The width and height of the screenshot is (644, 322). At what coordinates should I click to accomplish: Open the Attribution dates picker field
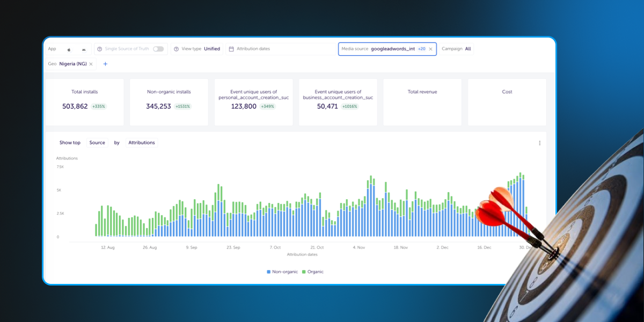(280, 49)
